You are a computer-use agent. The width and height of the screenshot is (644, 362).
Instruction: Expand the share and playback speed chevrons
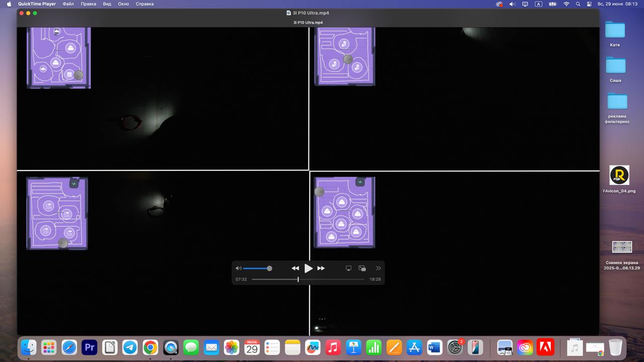coord(378,268)
